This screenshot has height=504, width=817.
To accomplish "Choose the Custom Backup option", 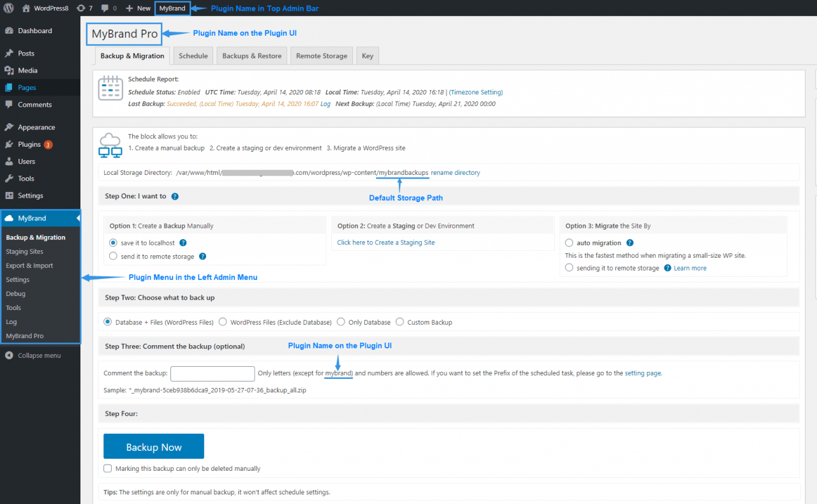I will pyautogui.click(x=400, y=322).
